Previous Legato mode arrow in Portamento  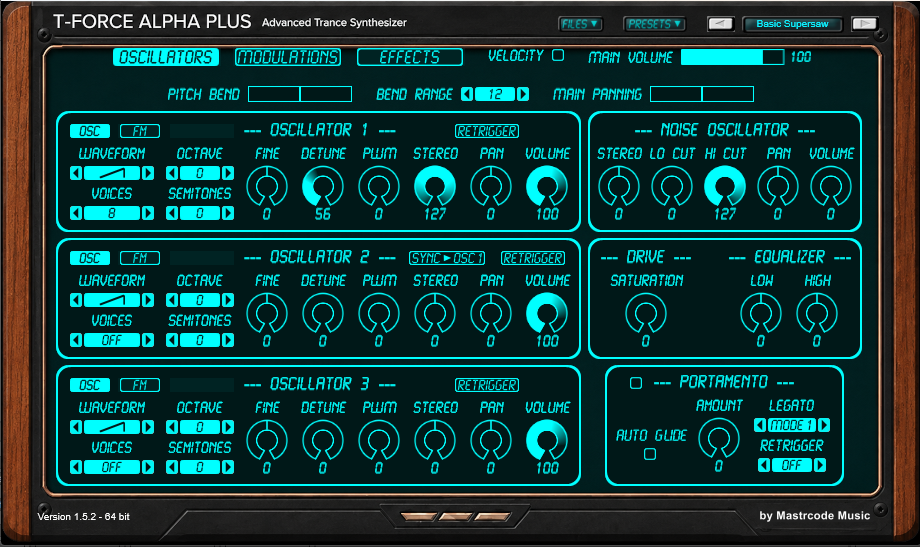click(x=760, y=424)
